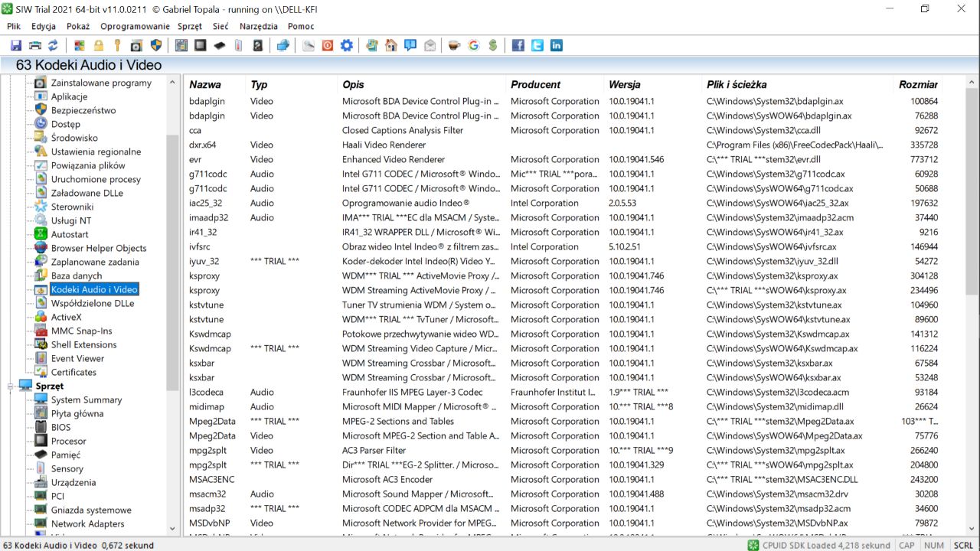
Task: Select Shell Extensions in the tree
Action: [84, 344]
